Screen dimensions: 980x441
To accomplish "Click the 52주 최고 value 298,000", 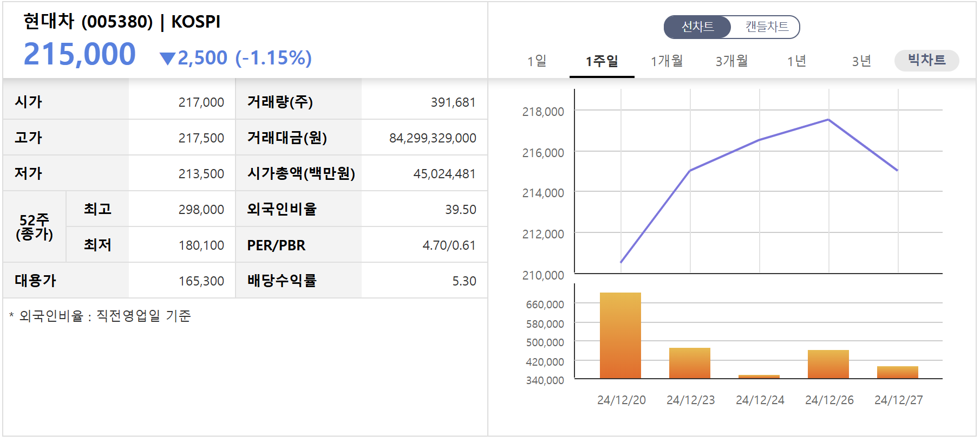I will (x=201, y=210).
